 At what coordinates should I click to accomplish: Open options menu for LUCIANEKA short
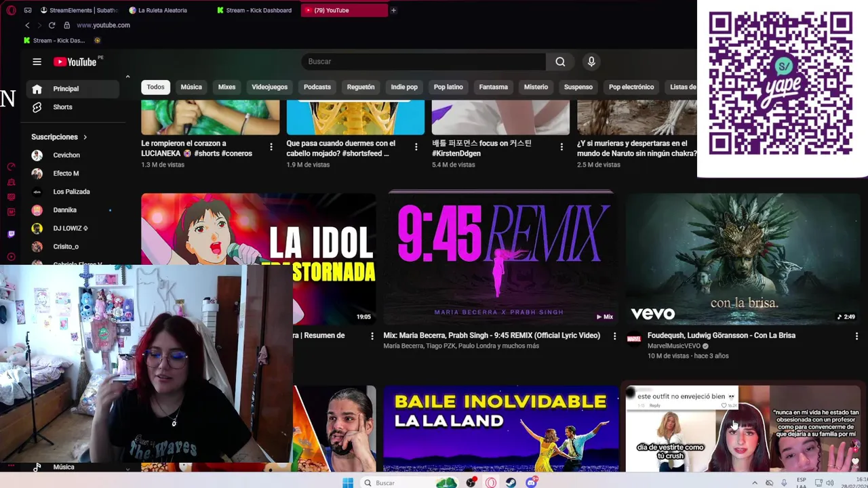pyautogui.click(x=271, y=146)
